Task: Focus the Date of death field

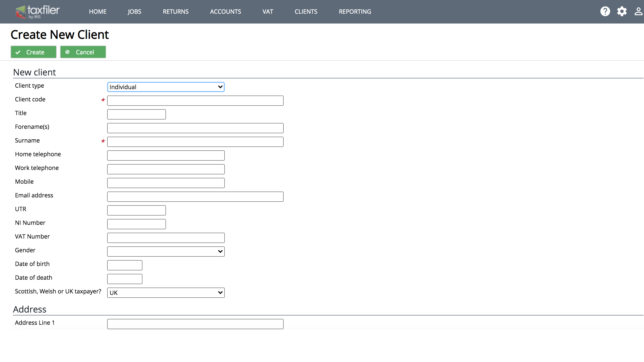Action: point(125,279)
